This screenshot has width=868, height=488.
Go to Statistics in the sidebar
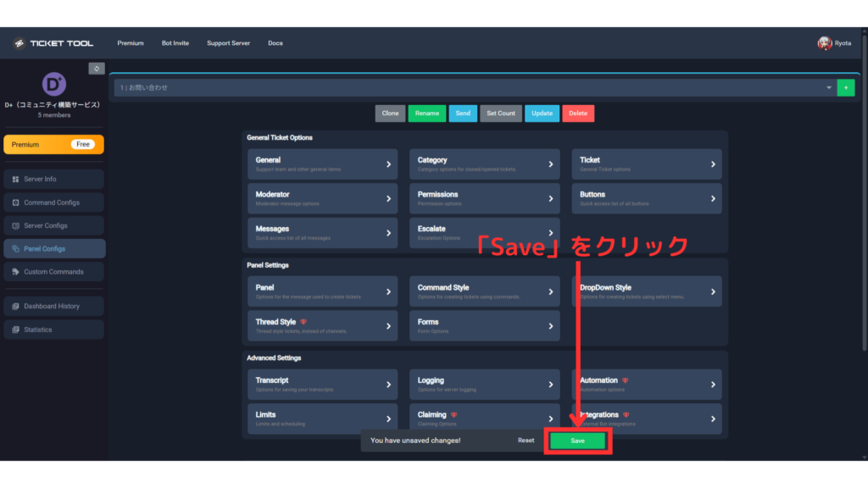coord(53,330)
